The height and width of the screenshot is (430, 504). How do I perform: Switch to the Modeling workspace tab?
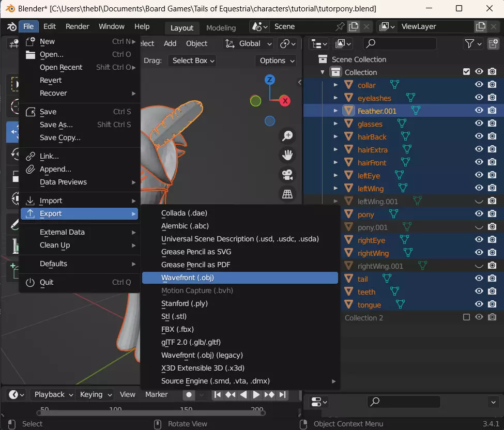point(221,28)
